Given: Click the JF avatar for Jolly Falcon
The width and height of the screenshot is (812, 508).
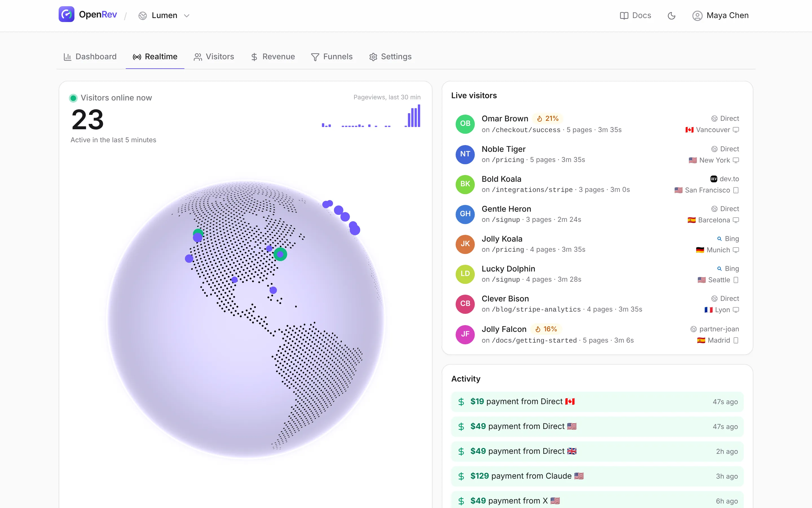Looking at the screenshot, I should 465,334.
